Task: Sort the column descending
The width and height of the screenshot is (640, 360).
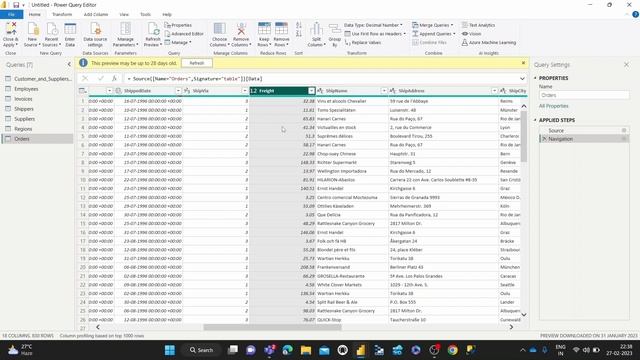Action: [x=299, y=34]
